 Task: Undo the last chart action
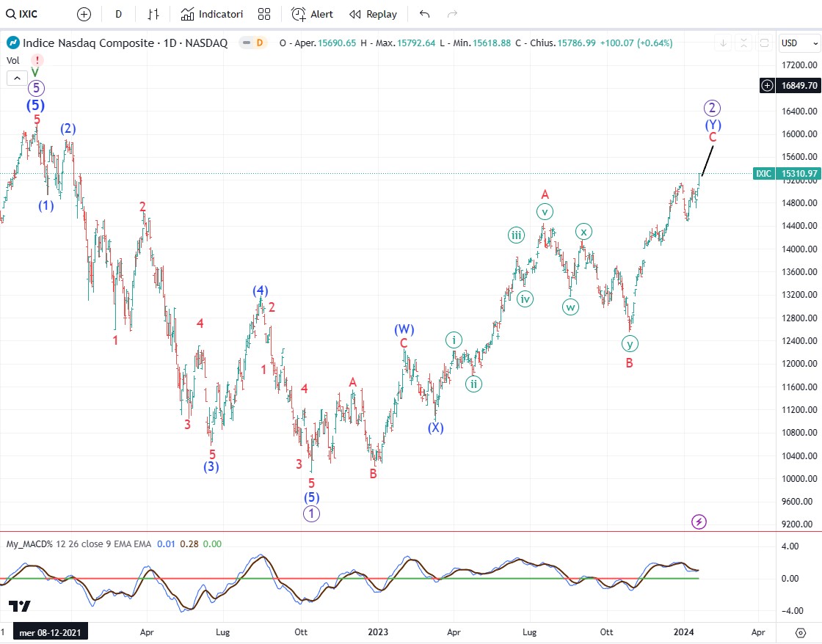(x=425, y=14)
